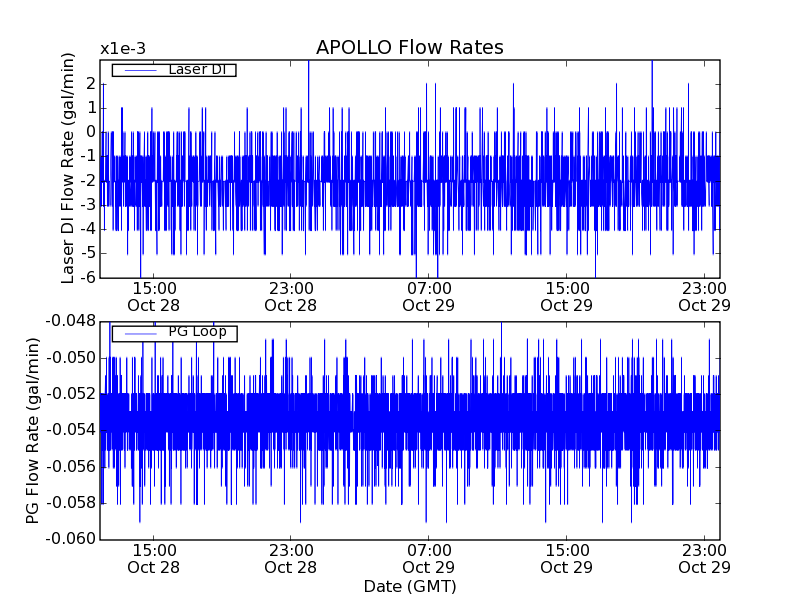Image resolution: width=800 pixels, height=600 pixels.
Task: Click the x1e-3 scale multiplier label
Action: point(123,49)
